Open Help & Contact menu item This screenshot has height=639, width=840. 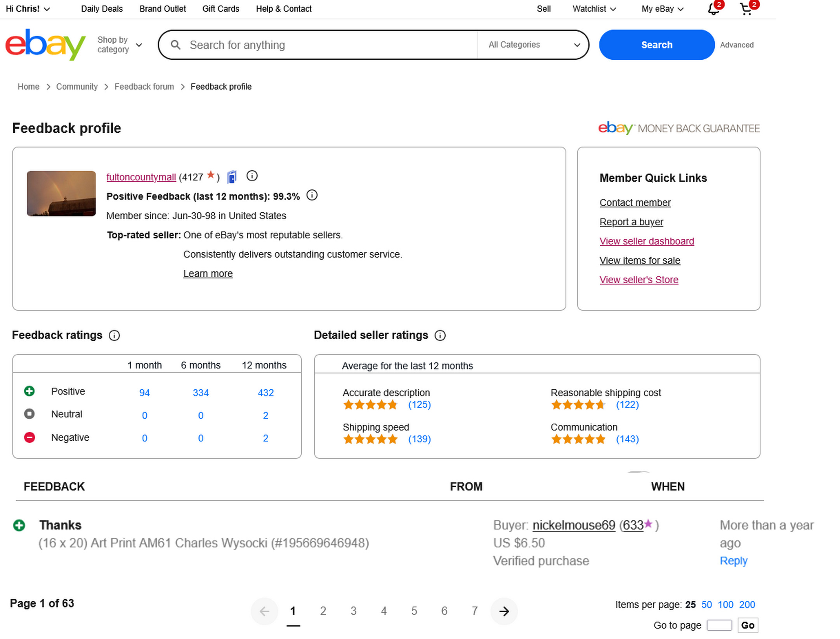(x=283, y=9)
